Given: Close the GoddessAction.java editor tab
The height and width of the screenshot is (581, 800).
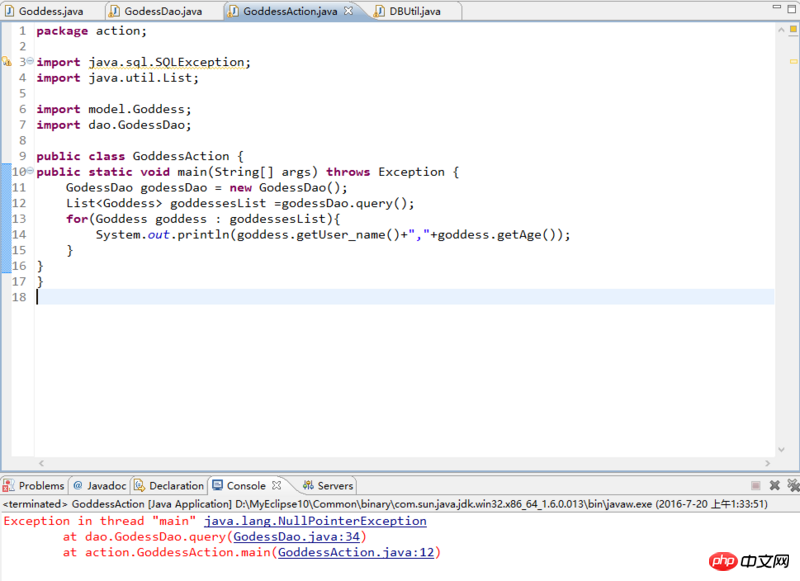Looking at the screenshot, I should 347,11.
